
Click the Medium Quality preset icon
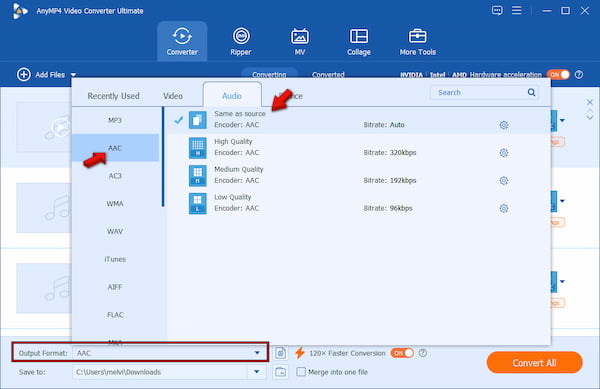197,176
